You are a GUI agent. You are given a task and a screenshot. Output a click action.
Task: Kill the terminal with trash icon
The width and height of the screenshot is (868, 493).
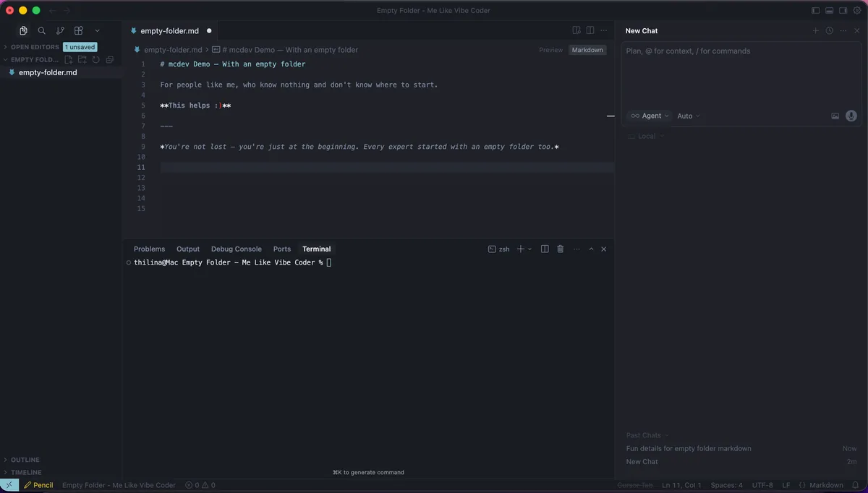(560, 249)
